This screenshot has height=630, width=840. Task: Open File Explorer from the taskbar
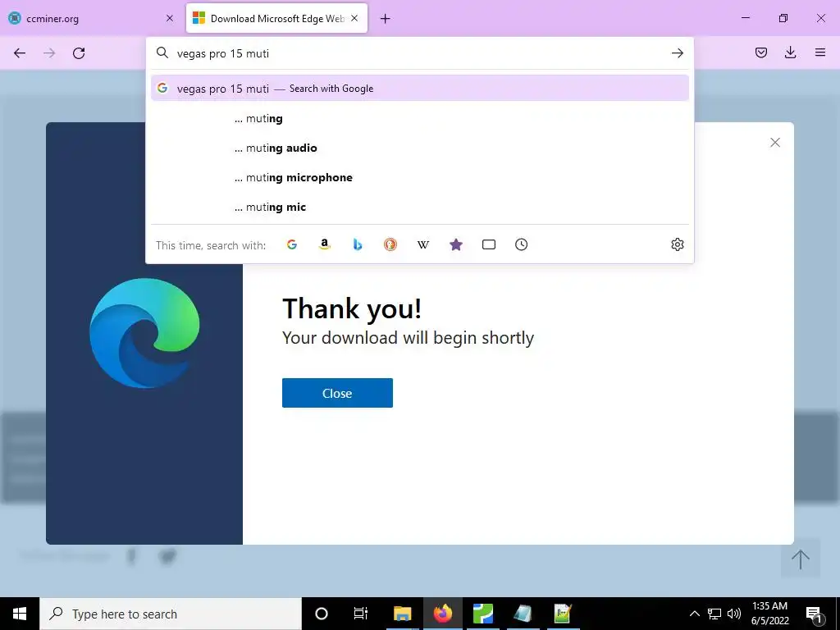(402, 614)
